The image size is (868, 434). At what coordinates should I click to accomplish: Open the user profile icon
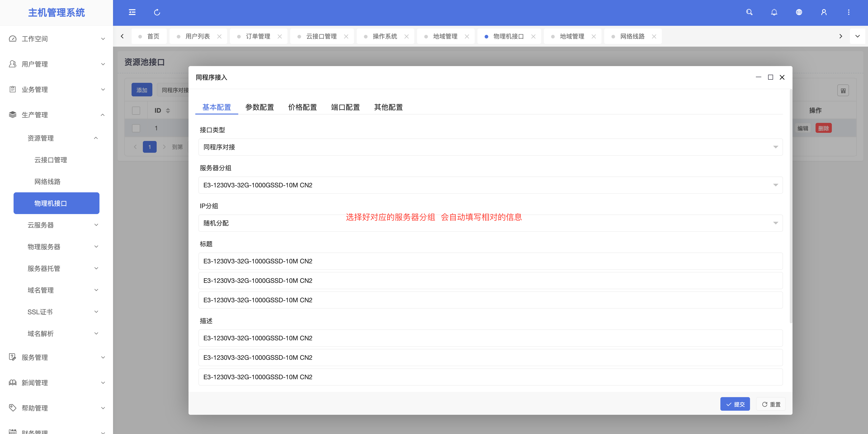point(824,12)
